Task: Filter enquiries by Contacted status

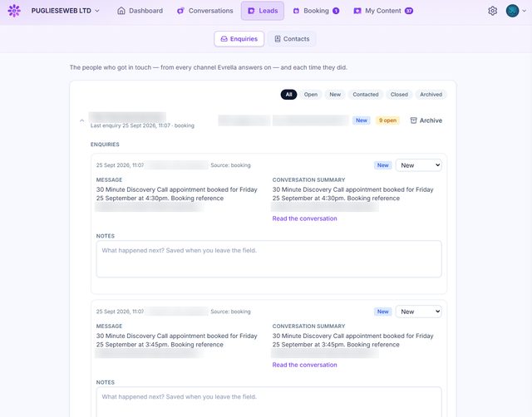Action: 366,95
